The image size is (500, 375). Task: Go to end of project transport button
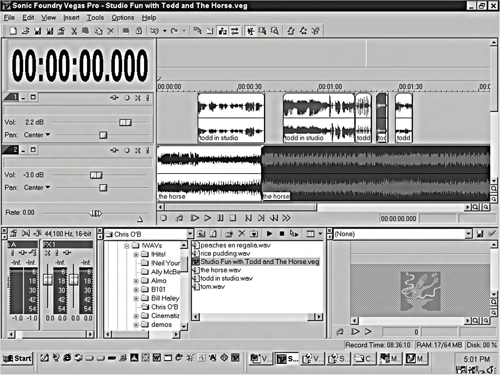tap(261, 218)
